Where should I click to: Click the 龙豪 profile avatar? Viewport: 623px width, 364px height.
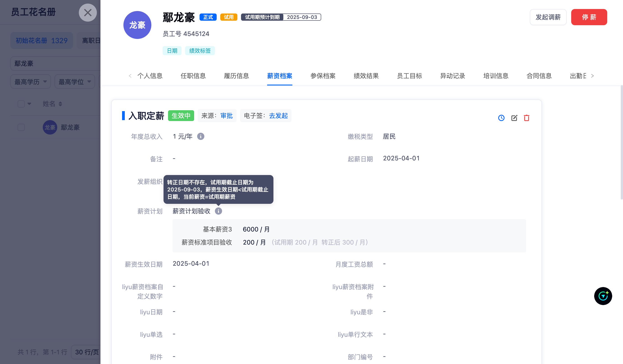[x=137, y=25]
